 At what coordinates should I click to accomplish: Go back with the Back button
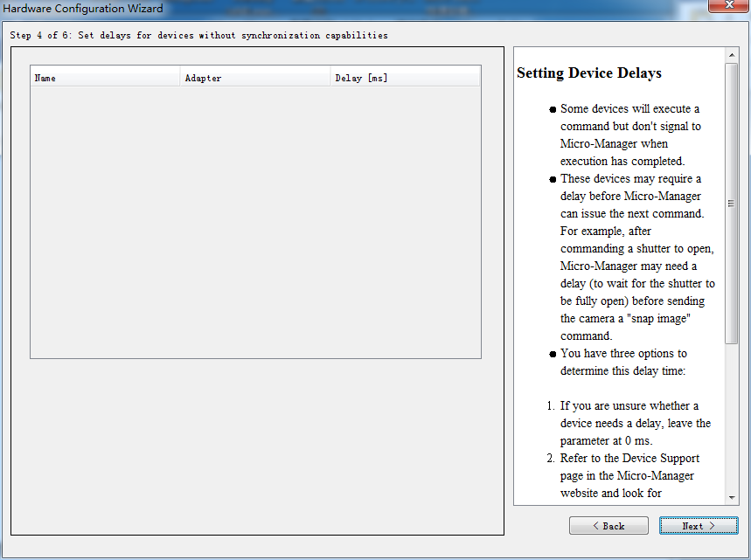coord(608,526)
